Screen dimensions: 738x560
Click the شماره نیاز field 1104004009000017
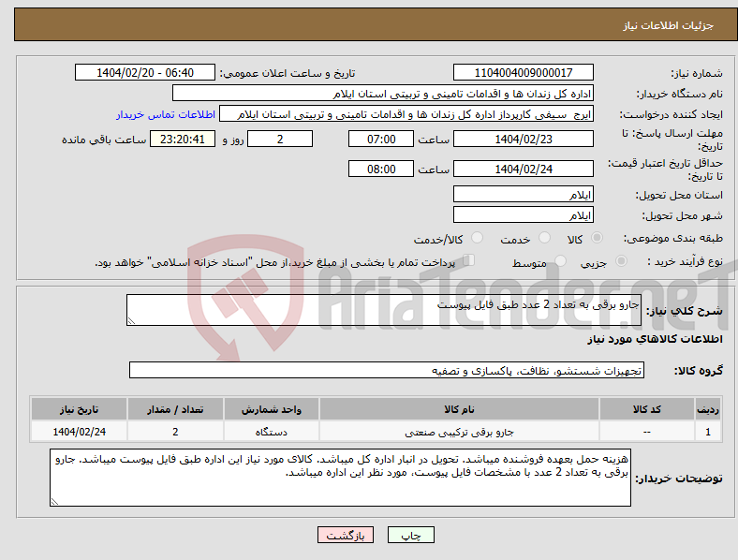click(x=524, y=72)
